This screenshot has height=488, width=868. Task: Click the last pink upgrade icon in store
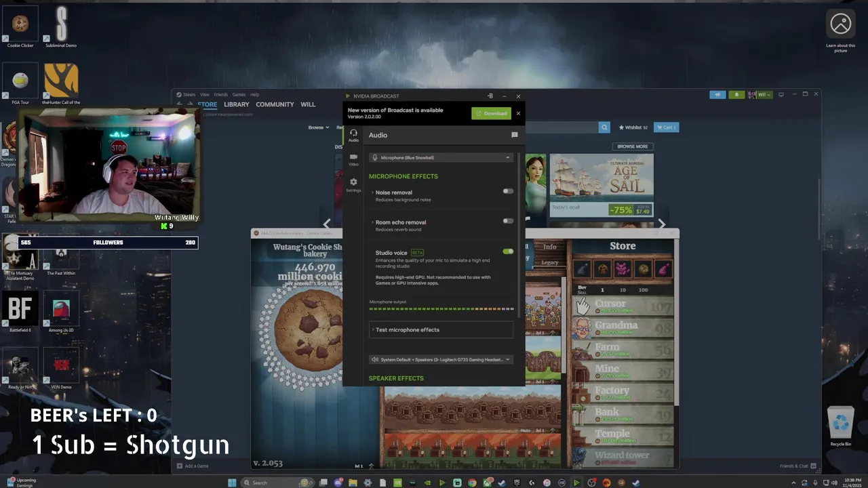coord(663,270)
